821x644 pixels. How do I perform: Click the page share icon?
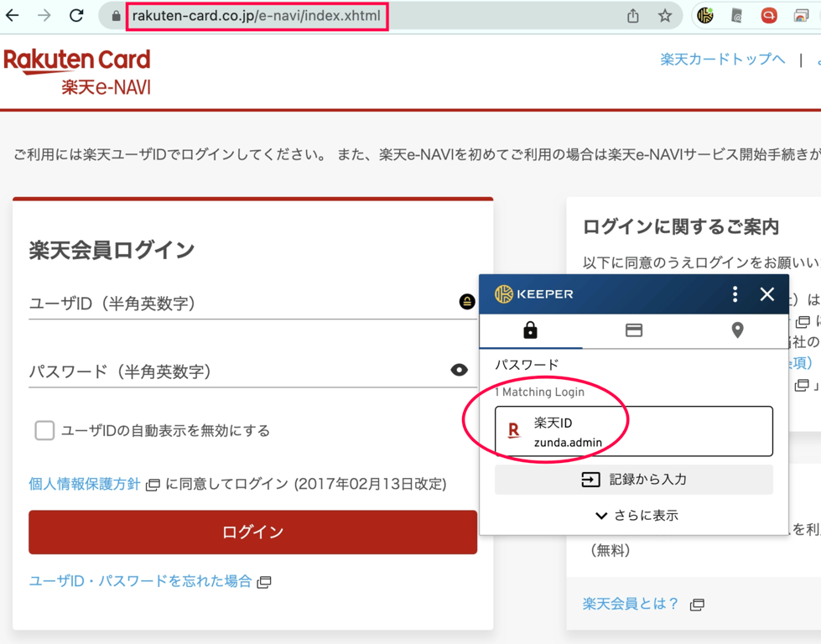coord(633,14)
